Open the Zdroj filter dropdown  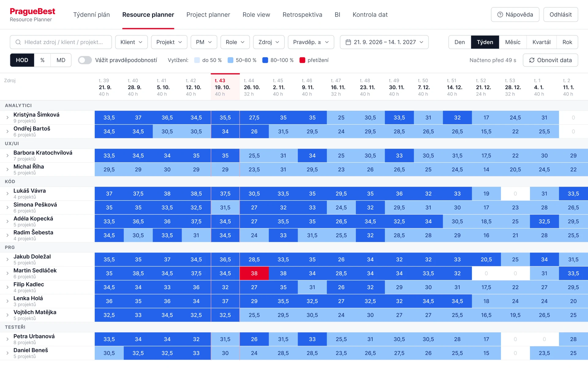[x=269, y=42]
